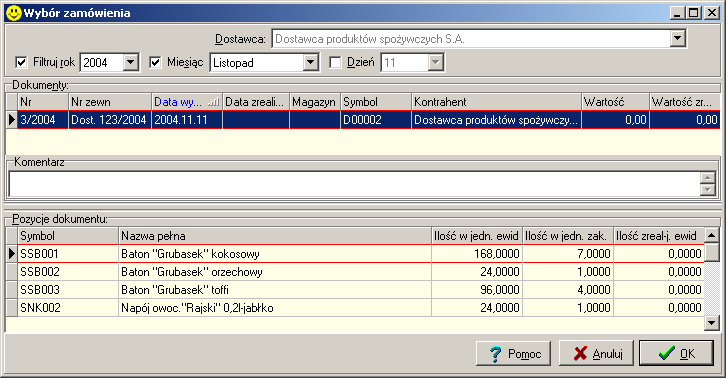726x378 pixels.
Task: Select the SNK002 row symbol
Action: [x=68, y=308]
